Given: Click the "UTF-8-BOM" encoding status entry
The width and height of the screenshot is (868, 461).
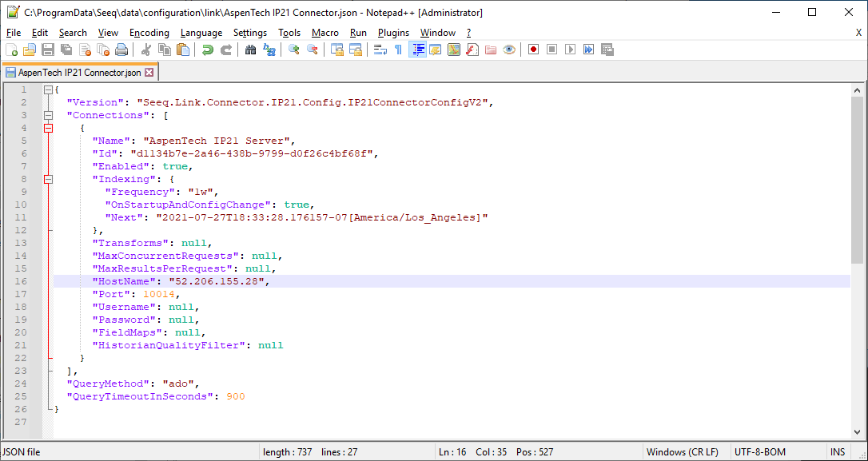Looking at the screenshot, I should 760,452.
